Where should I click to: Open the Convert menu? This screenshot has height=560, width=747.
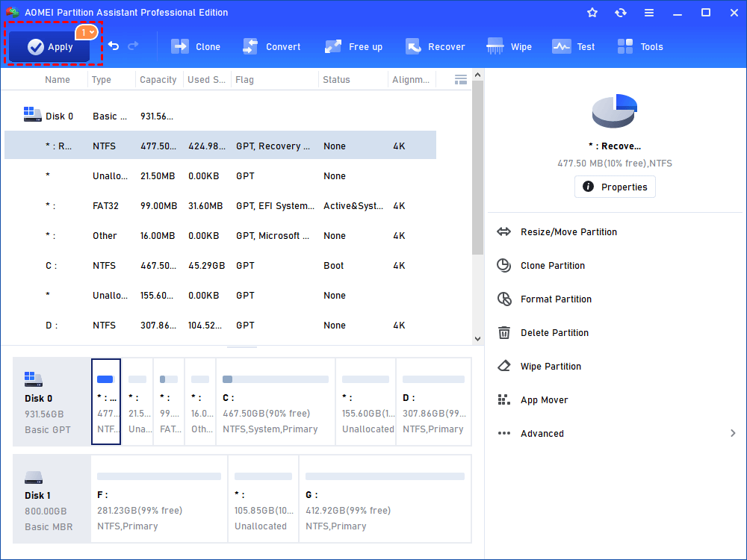272,46
